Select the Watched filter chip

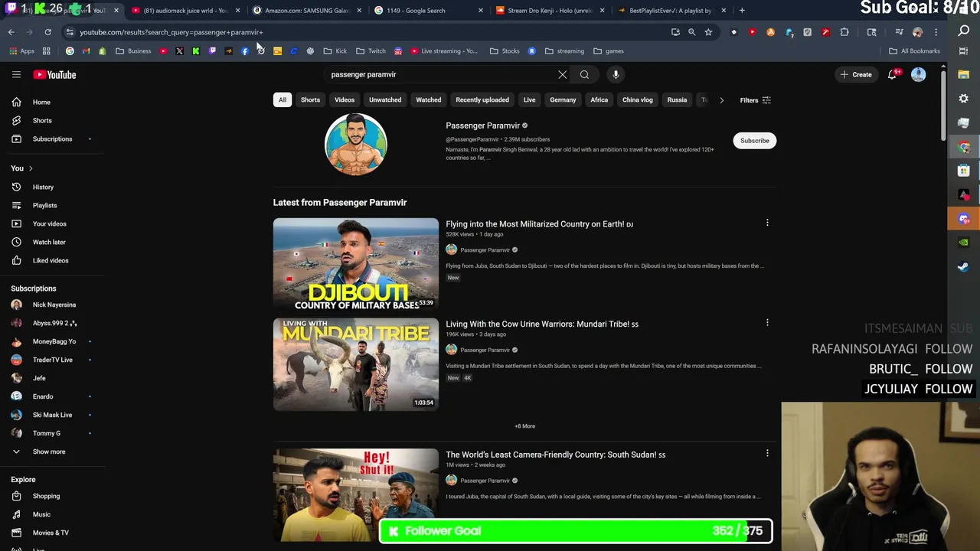pyautogui.click(x=429, y=99)
